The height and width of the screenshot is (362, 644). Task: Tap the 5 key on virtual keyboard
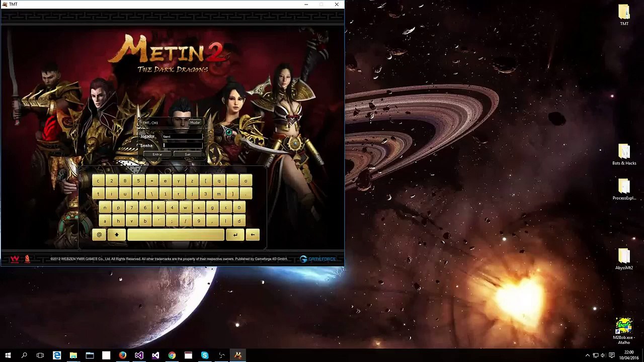point(138,181)
